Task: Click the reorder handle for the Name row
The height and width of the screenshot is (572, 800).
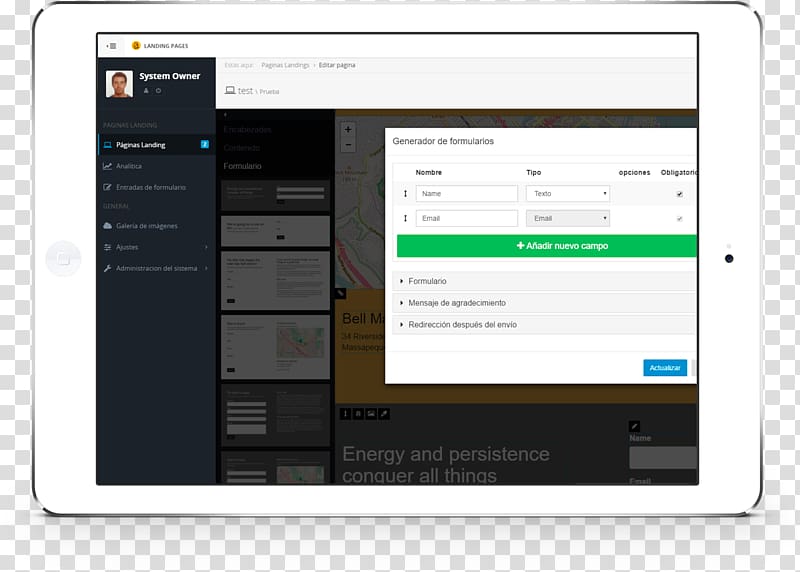Action: click(406, 194)
